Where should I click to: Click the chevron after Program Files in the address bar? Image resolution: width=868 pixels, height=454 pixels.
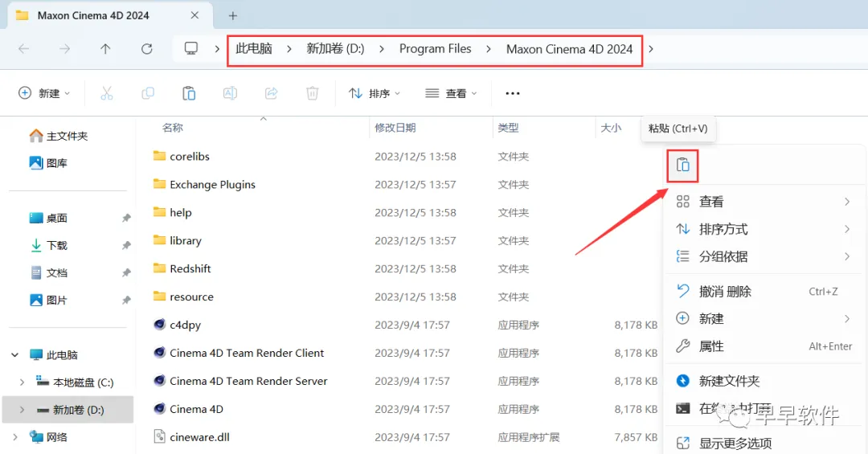(x=489, y=49)
